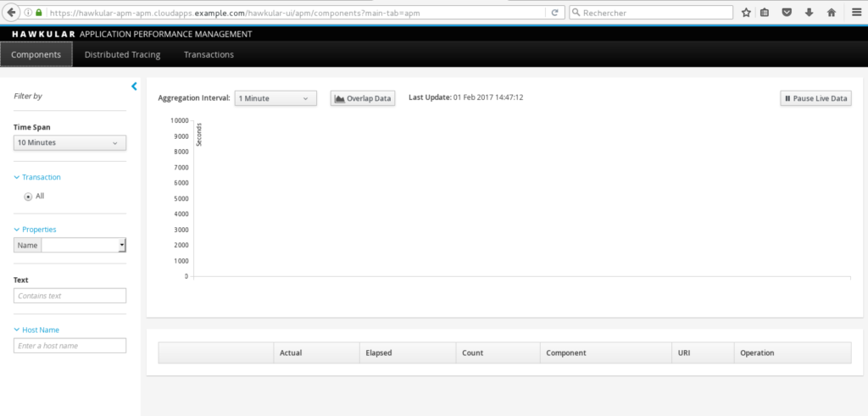Click the HAWKULAR logo text
The height and width of the screenshot is (416, 868).
[x=43, y=34]
